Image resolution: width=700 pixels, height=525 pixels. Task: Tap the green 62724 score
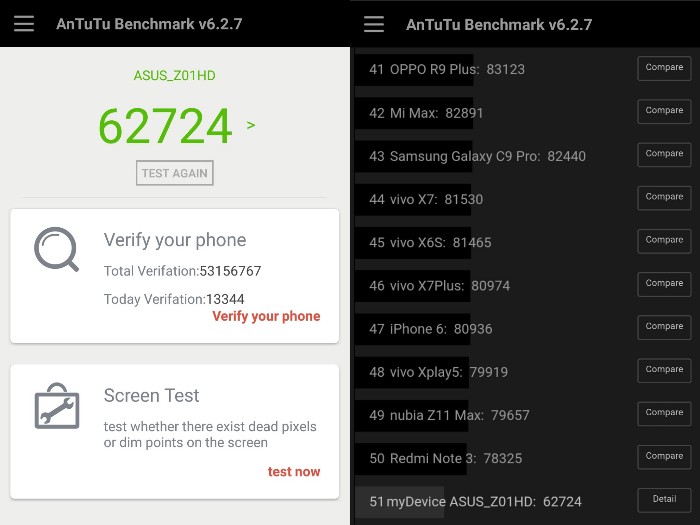click(165, 126)
